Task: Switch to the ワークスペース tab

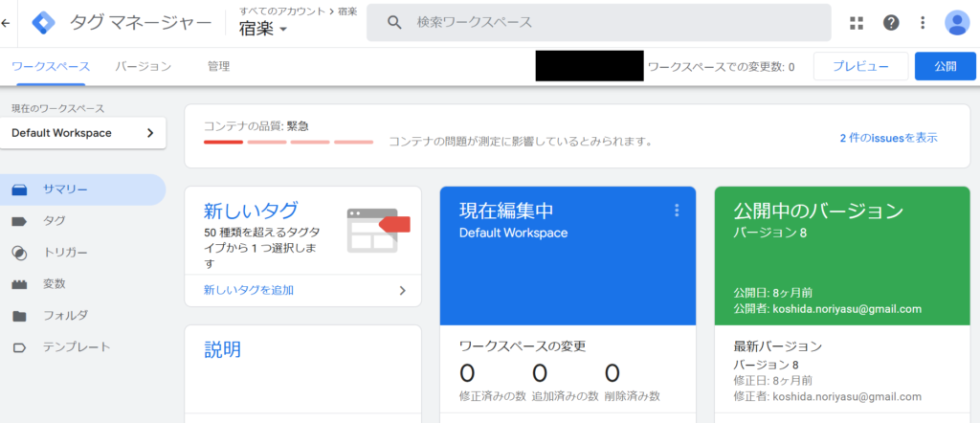Action: pos(51,66)
